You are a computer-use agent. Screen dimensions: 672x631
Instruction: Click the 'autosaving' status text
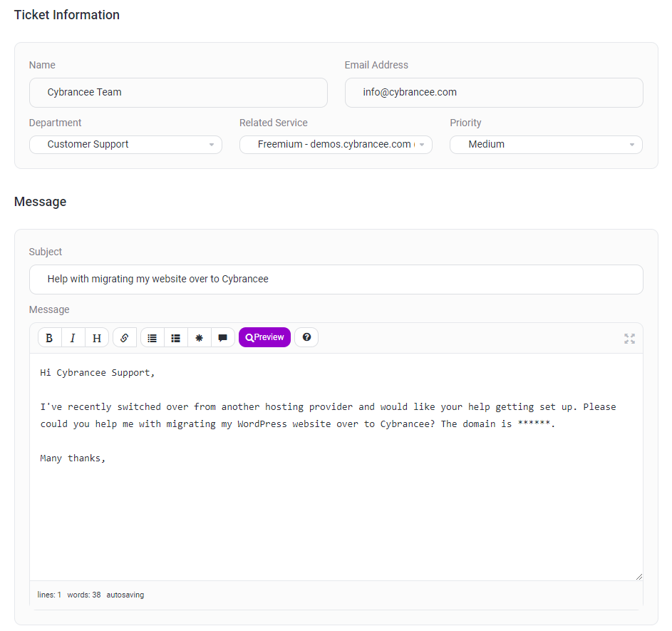pyautogui.click(x=125, y=595)
